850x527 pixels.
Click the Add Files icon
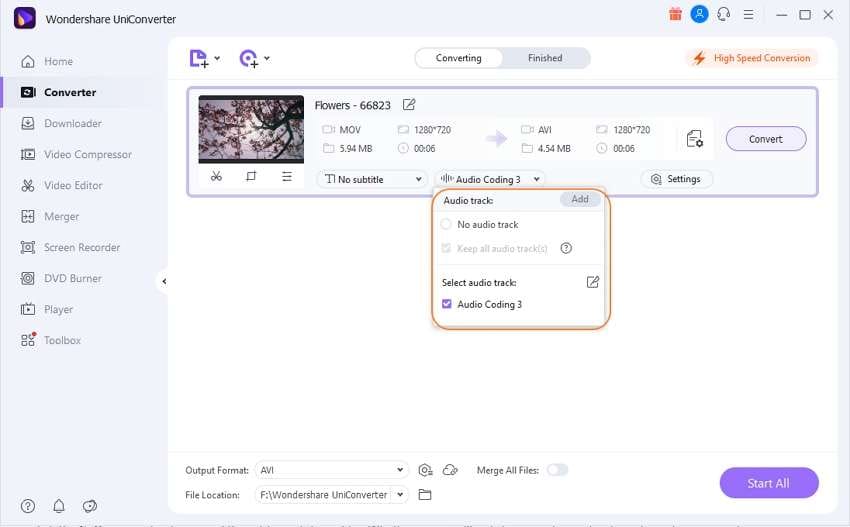coord(198,59)
